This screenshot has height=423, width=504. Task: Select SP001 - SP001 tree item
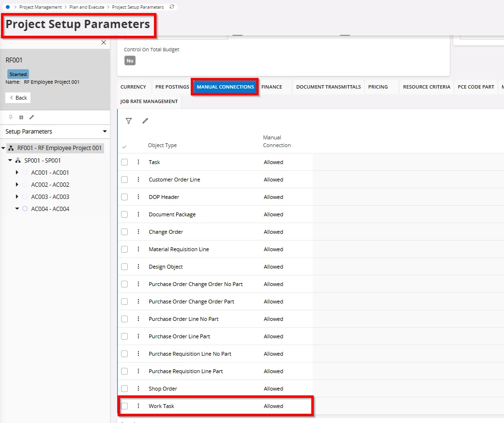[43, 160]
